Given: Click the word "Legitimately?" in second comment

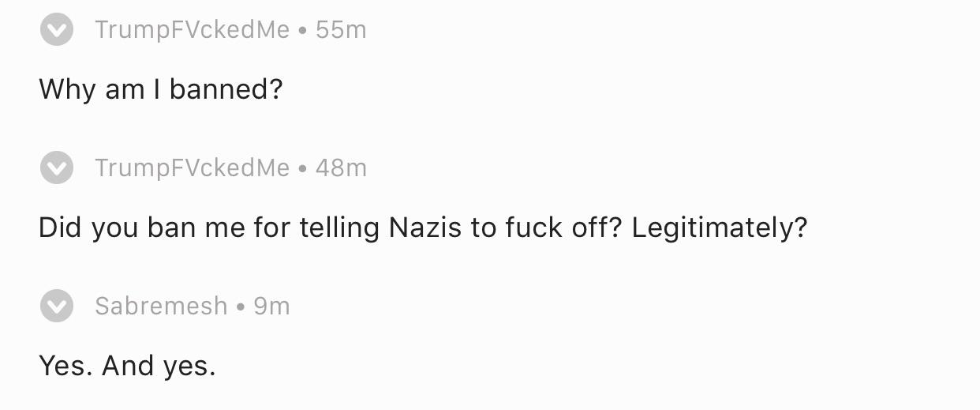Looking at the screenshot, I should 719,228.
